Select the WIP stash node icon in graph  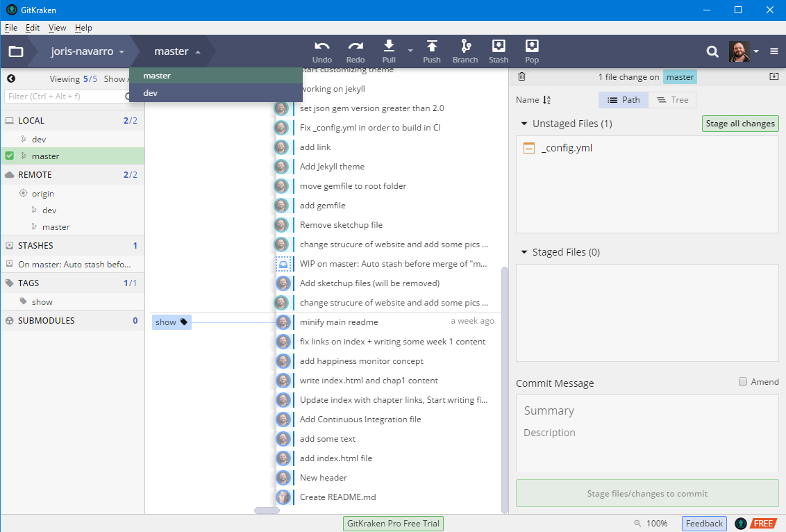(283, 264)
